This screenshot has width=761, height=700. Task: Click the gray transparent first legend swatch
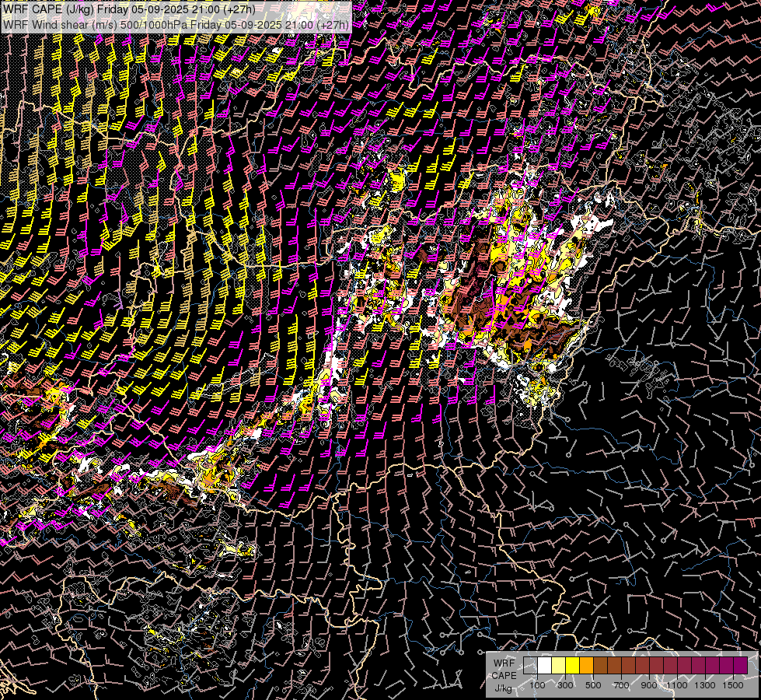(530, 666)
